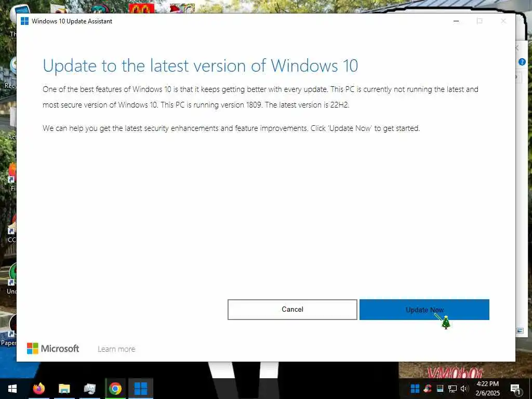Click the blue help icon in background window
This screenshot has width=532, height=399.
pos(522,62)
